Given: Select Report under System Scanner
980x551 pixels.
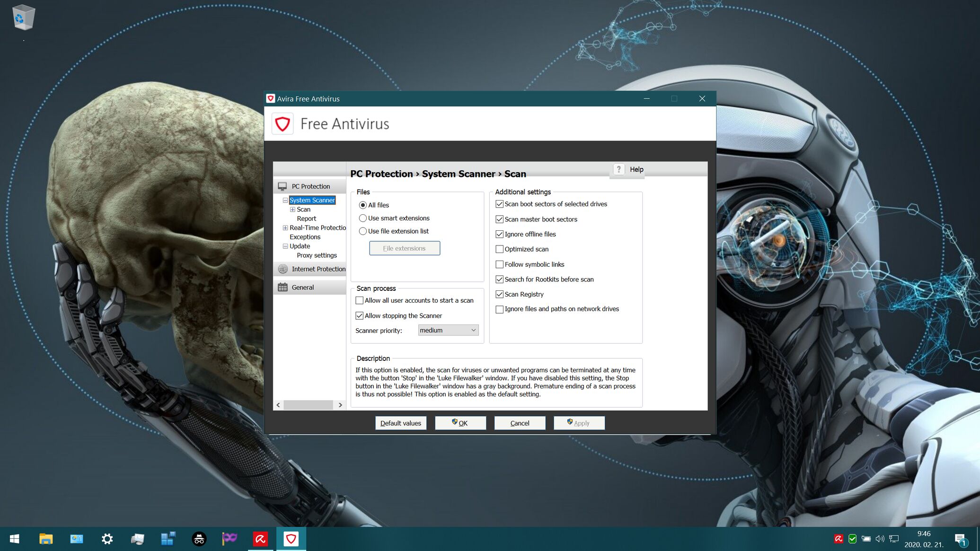Looking at the screenshot, I should click(x=306, y=219).
